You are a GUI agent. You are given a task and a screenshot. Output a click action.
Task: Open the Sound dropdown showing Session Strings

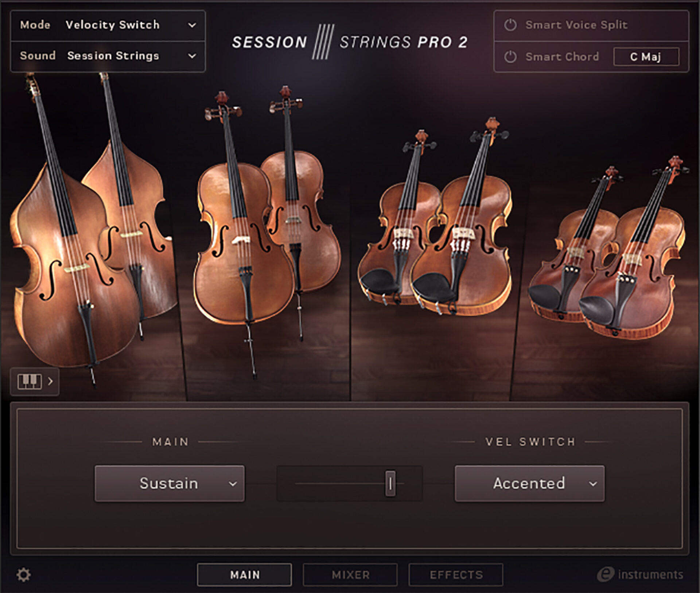(x=109, y=55)
